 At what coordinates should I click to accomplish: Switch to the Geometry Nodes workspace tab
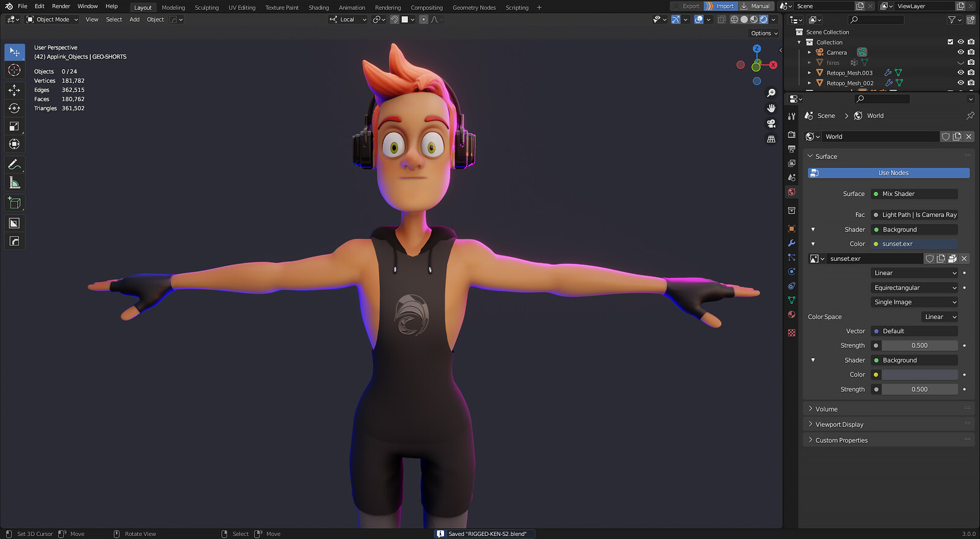474,7
